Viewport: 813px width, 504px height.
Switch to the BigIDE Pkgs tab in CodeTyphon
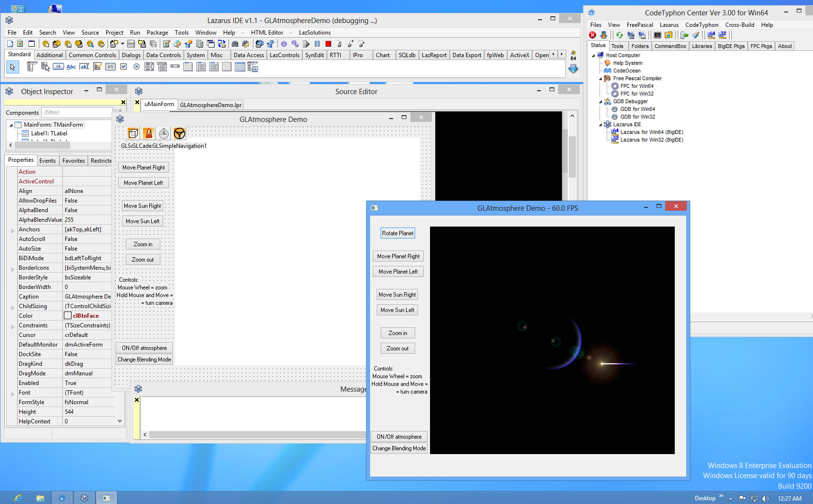(731, 46)
